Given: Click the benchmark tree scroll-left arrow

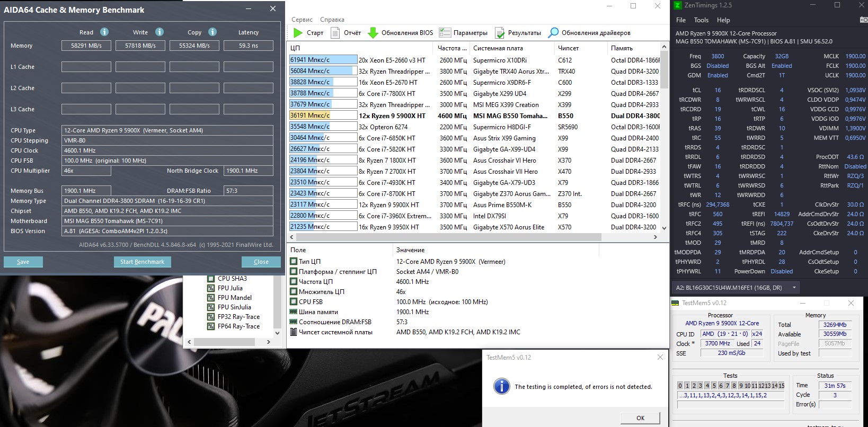Looking at the screenshot, I should coord(189,342).
